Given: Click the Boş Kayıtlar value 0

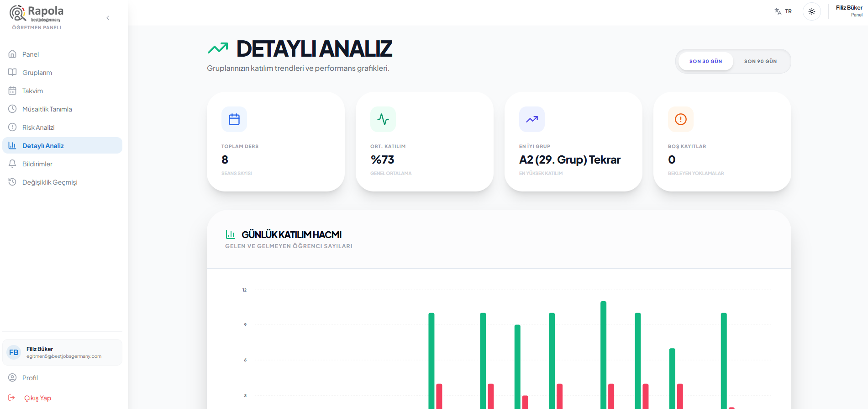Looking at the screenshot, I should 672,159.
